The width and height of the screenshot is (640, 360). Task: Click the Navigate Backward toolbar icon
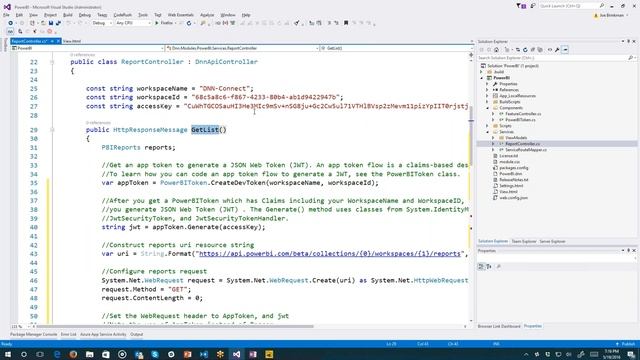tap(11, 23)
